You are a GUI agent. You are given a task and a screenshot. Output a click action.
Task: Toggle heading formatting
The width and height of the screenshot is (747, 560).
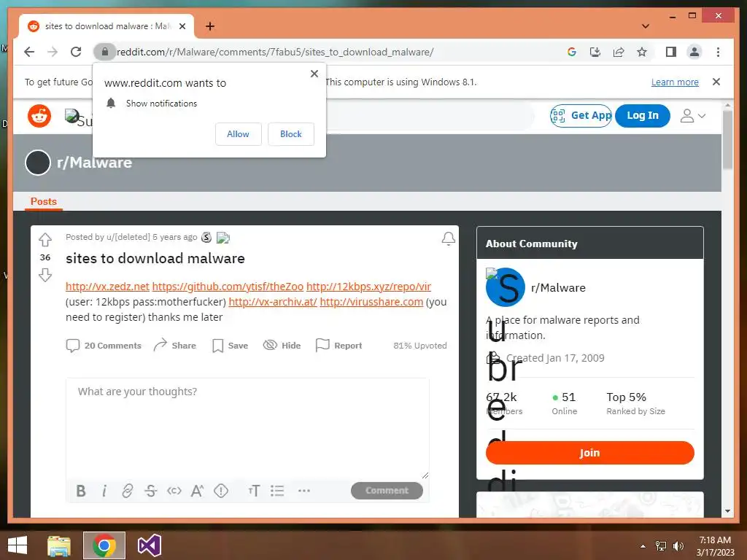(x=254, y=491)
